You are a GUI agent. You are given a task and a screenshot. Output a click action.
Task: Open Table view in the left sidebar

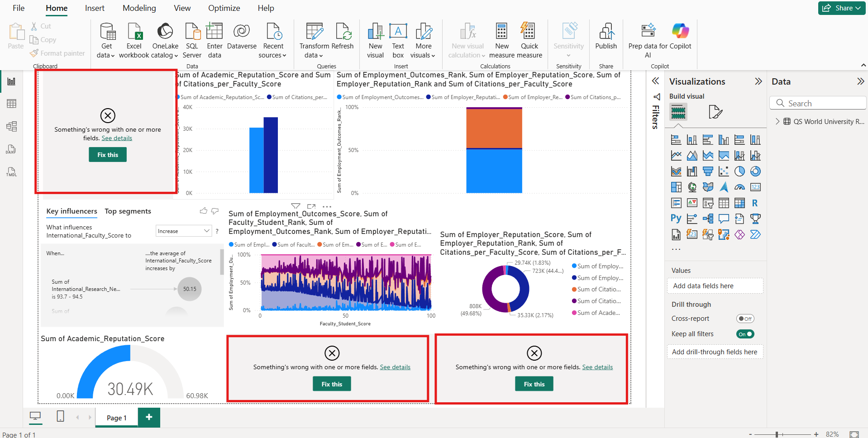[x=11, y=103]
